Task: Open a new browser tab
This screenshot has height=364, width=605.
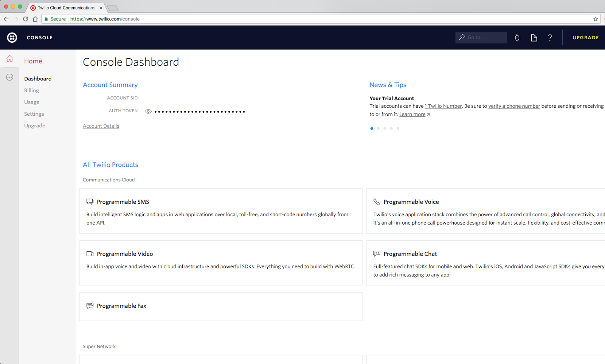Action: [x=113, y=8]
